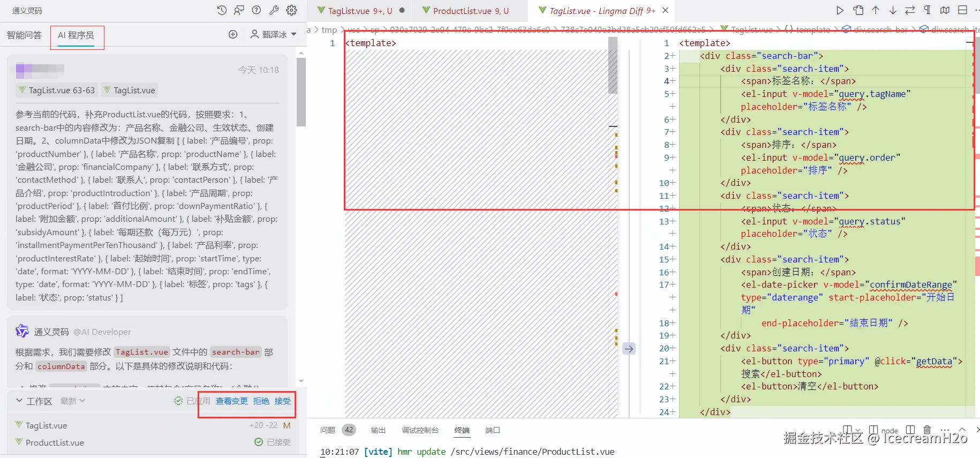Click the wrench tools icon
980x458 pixels.
point(274,10)
